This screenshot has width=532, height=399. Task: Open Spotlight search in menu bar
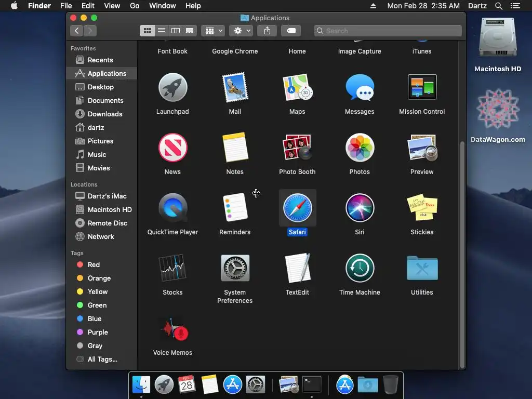498,6
